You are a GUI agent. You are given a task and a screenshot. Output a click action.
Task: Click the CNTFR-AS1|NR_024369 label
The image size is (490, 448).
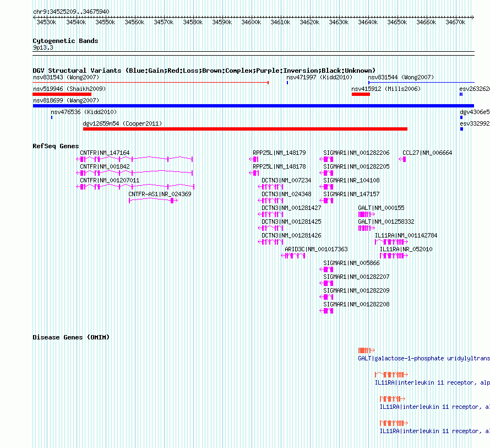(x=160, y=194)
